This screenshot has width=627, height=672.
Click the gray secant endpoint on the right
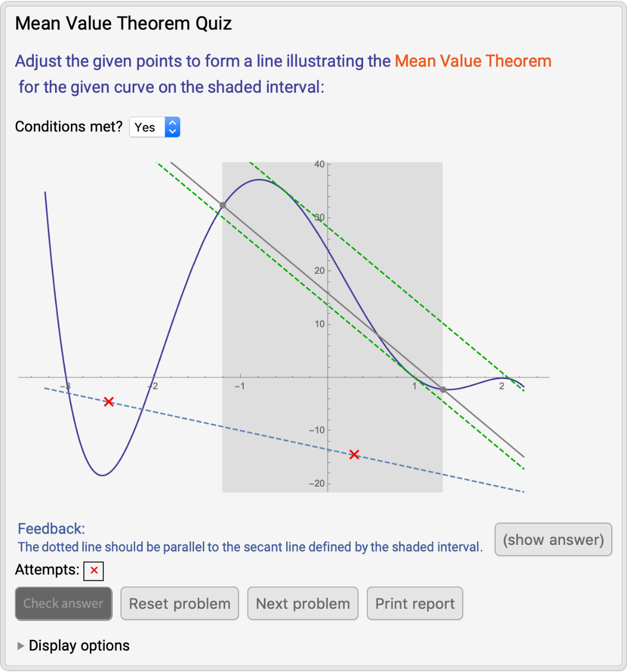click(x=443, y=389)
